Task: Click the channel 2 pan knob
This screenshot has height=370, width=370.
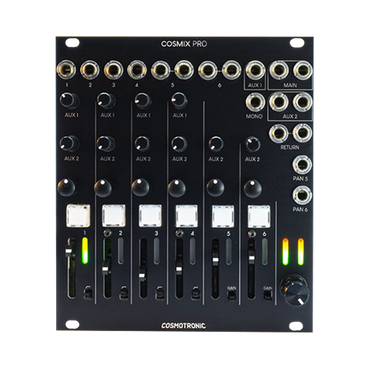Action: click(x=103, y=188)
